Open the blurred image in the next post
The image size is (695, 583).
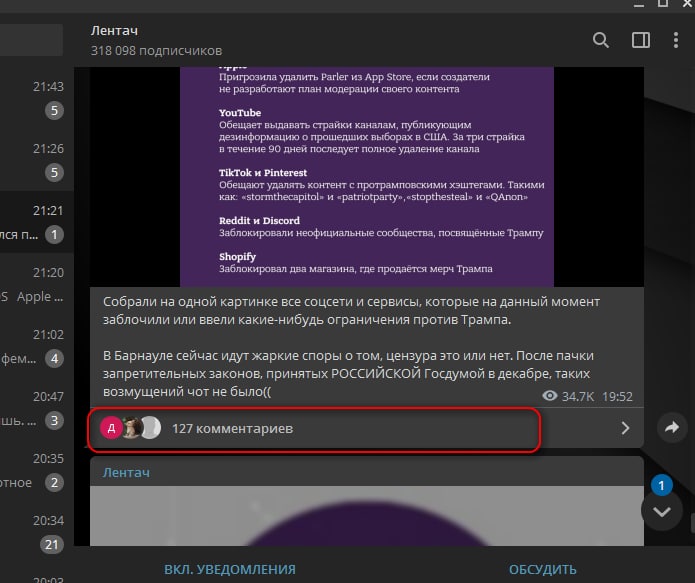tap(367, 516)
